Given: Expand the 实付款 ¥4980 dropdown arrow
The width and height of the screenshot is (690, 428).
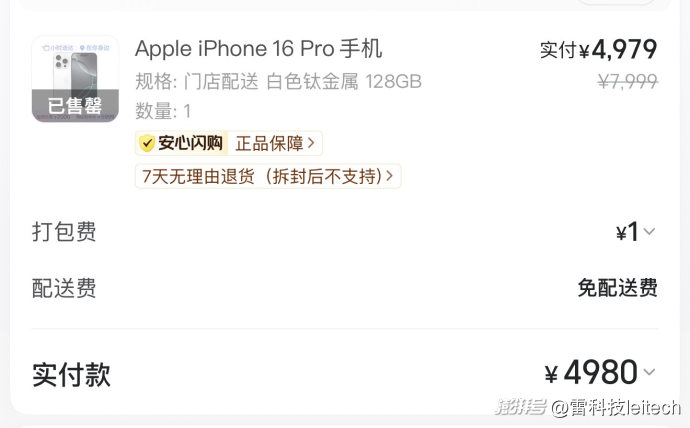Looking at the screenshot, I should coord(649,372).
